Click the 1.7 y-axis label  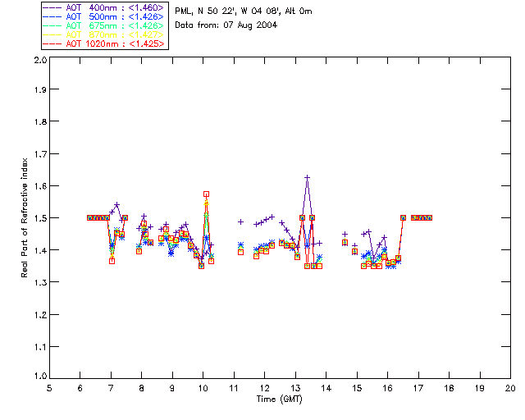40,154
